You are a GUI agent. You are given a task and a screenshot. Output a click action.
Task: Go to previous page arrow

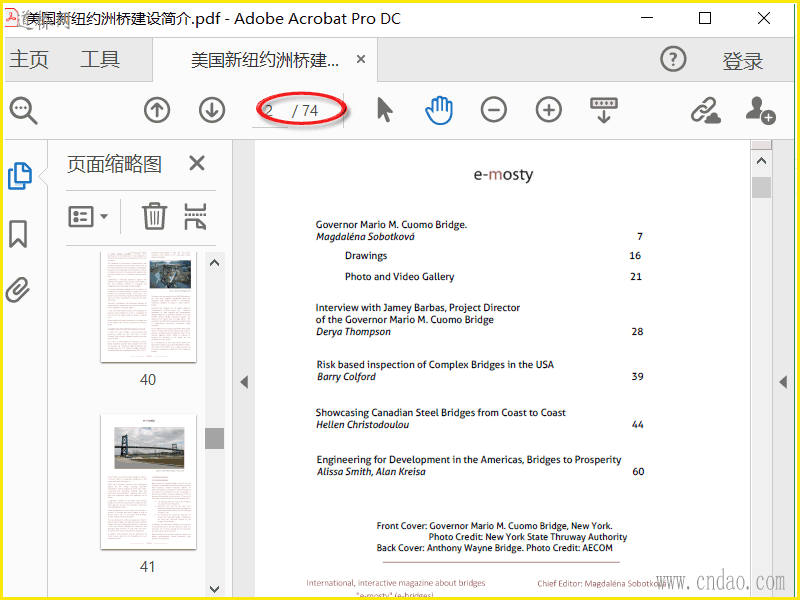coord(157,110)
